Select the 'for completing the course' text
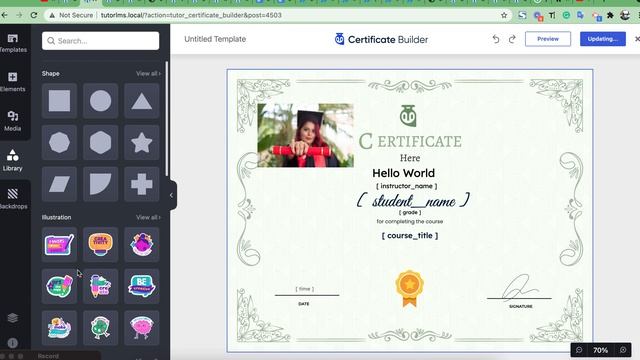The image size is (640, 360). coord(409,222)
